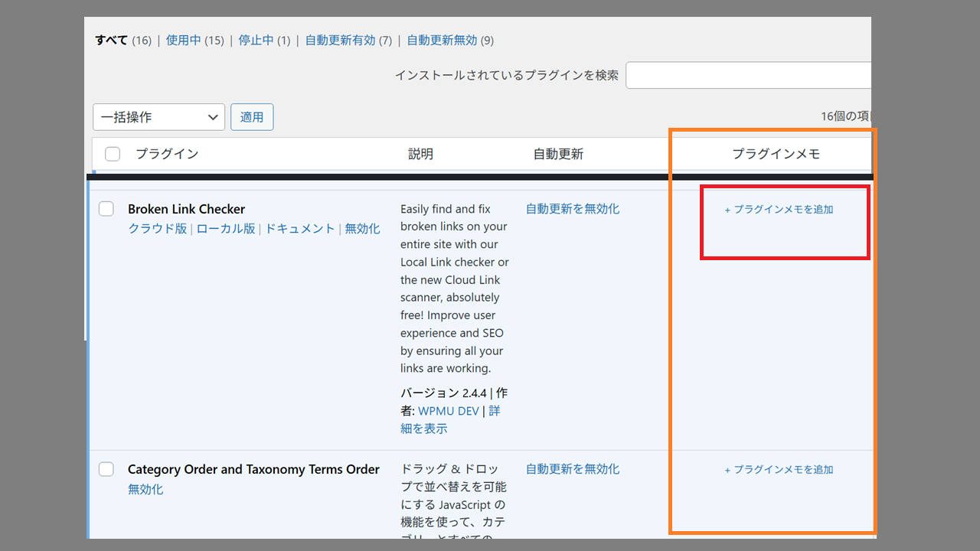This screenshot has height=551, width=980.
Task: Disable auto-update for Category Order plugin
Action: pyautogui.click(x=573, y=468)
